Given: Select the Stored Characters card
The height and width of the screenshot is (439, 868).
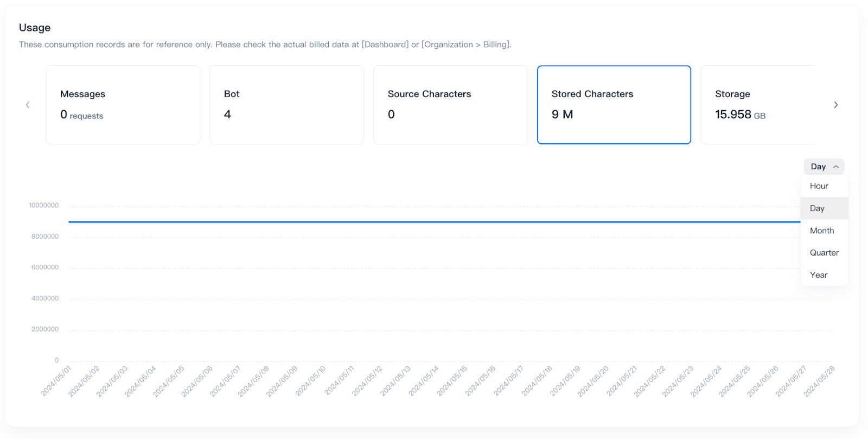Looking at the screenshot, I should pyautogui.click(x=614, y=105).
